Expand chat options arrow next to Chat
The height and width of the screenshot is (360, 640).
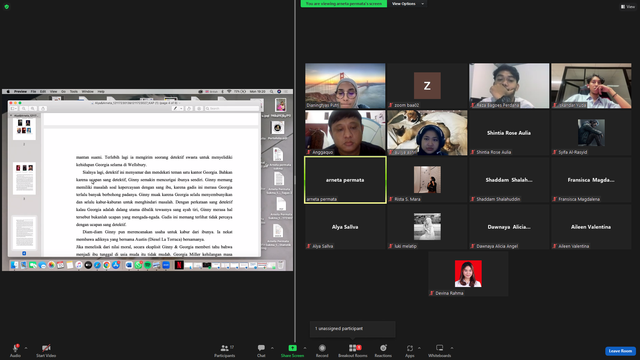pyautogui.click(x=272, y=348)
